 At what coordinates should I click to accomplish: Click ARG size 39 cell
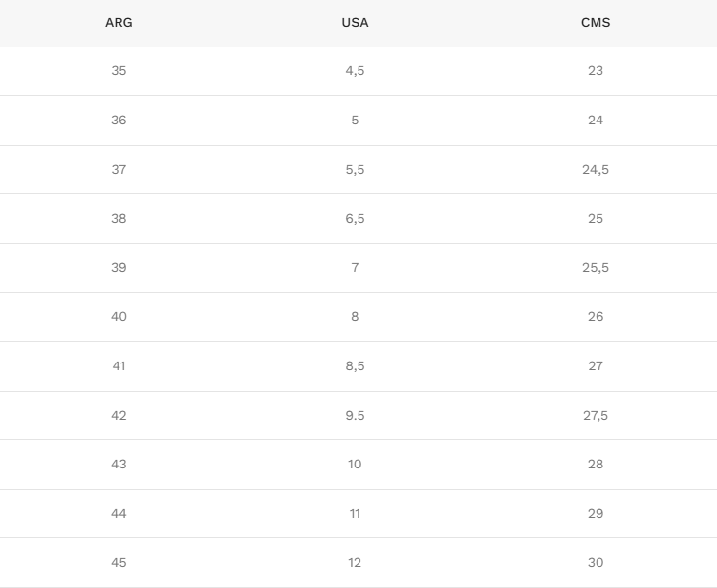119,267
